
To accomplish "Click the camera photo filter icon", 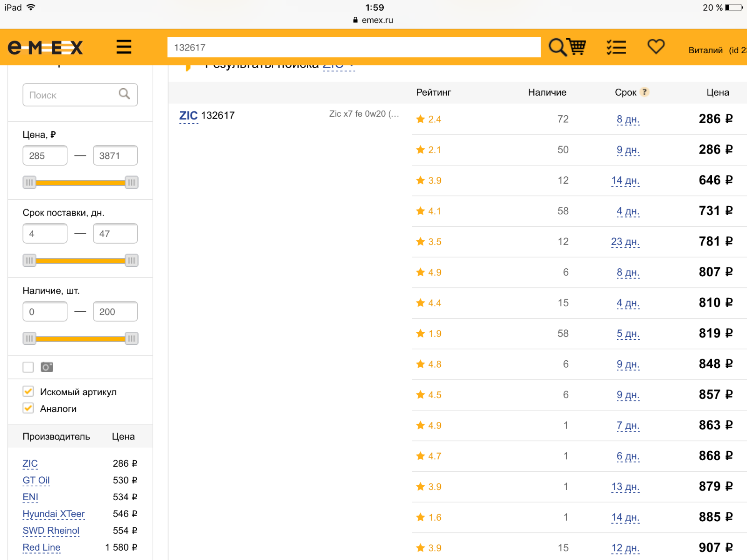I will (x=47, y=367).
